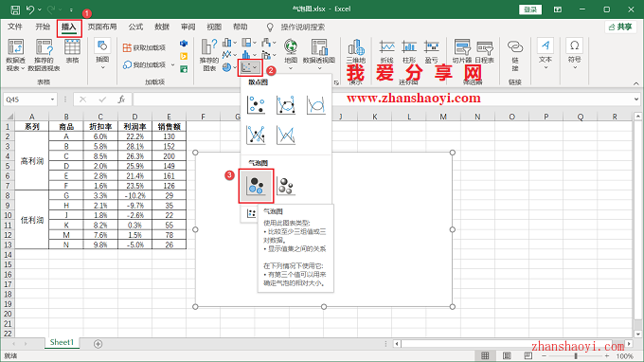The height and width of the screenshot is (362, 644).
Task: Insert the 3D bubble chart
Action: (x=286, y=186)
